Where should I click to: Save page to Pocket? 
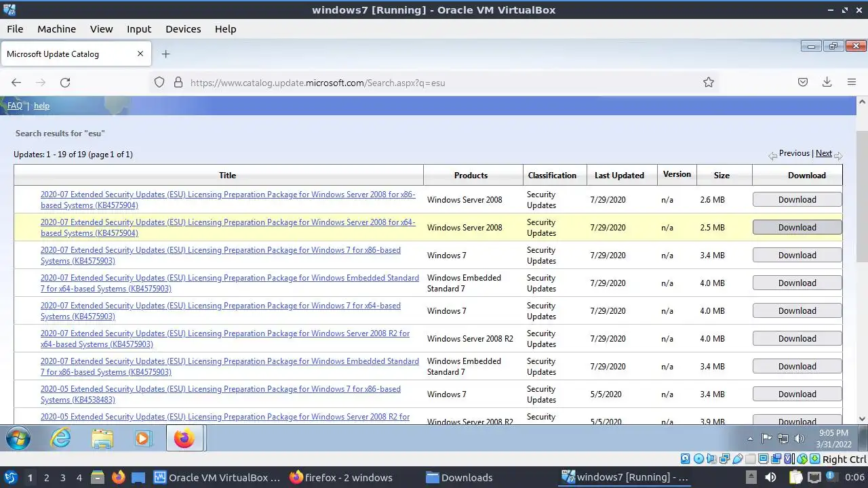[803, 83]
